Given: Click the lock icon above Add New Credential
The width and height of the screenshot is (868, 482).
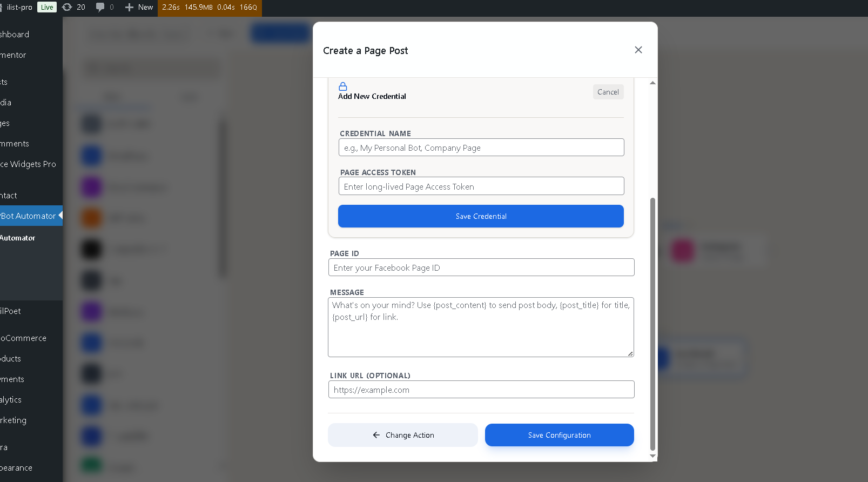Looking at the screenshot, I should coord(342,86).
